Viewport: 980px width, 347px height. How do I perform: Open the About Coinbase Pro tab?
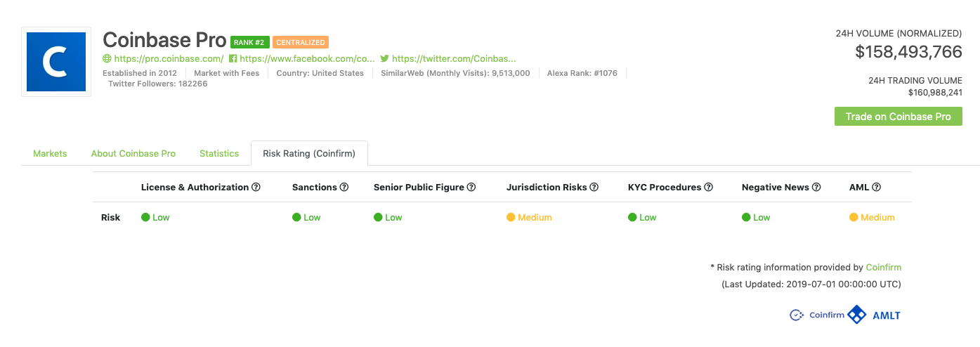point(133,153)
